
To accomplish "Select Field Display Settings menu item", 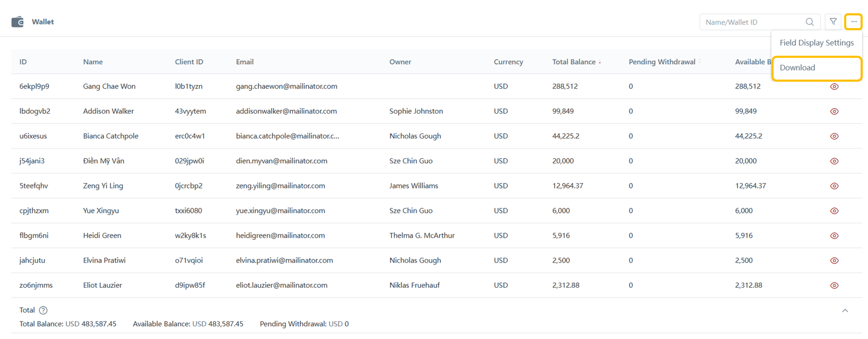I will click(817, 43).
